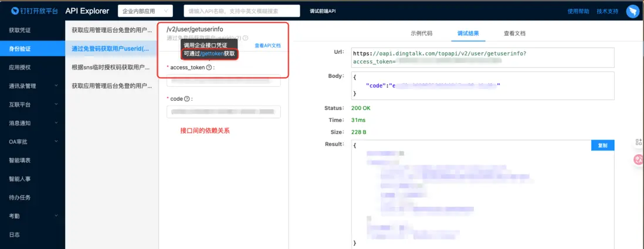
Task: Click the "/v2/user/getuserinfo" API path heading
Action: pos(195,29)
